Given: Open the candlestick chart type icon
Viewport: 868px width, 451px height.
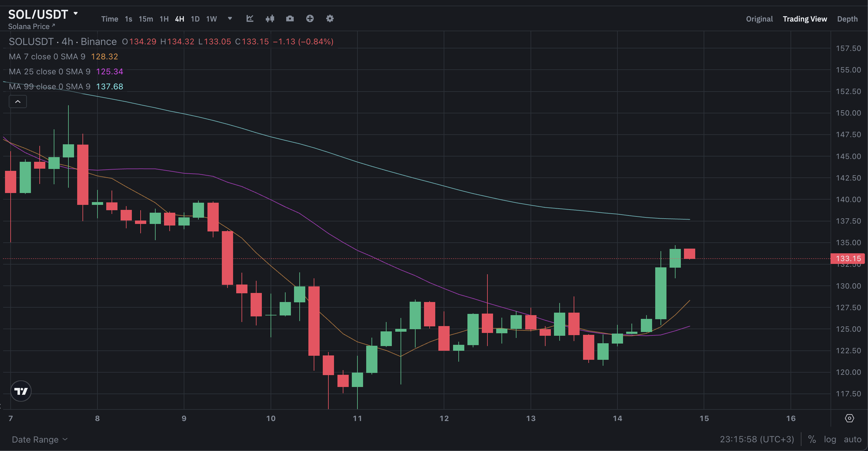Looking at the screenshot, I should [x=270, y=18].
